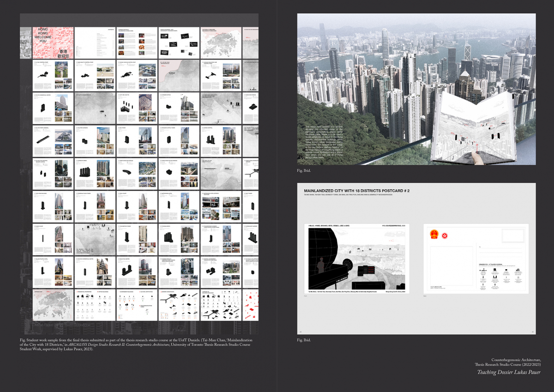Click the small satellite dish on postcard front
This screenshot has height=392, width=554.
point(348,265)
